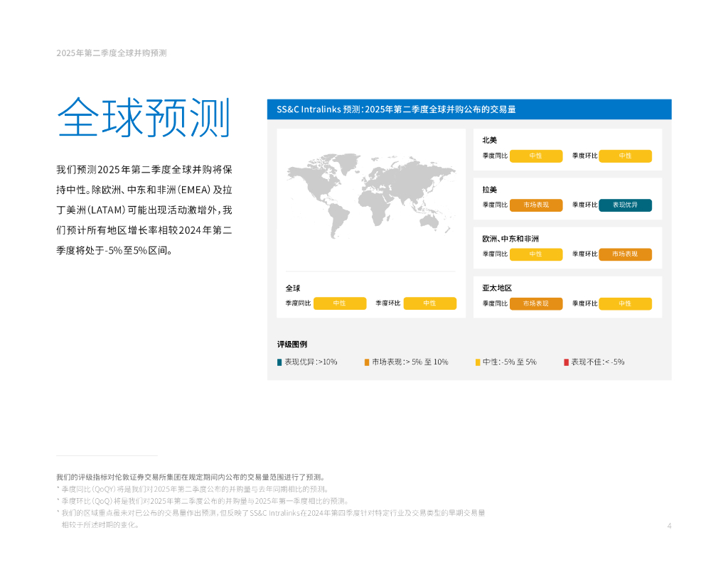Viewport: 728px width, 562px height.
Task: Click 拉美 季度同比 orange 市场表现 badge
Action: [x=536, y=205]
